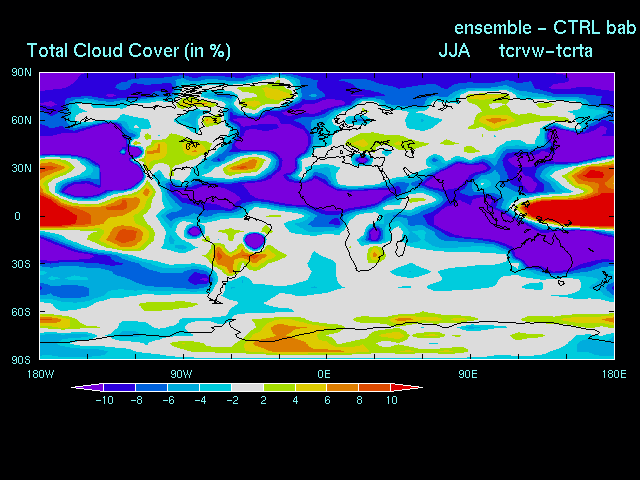Pick the red above 10 arrow in colorbar

tap(407, 387)
